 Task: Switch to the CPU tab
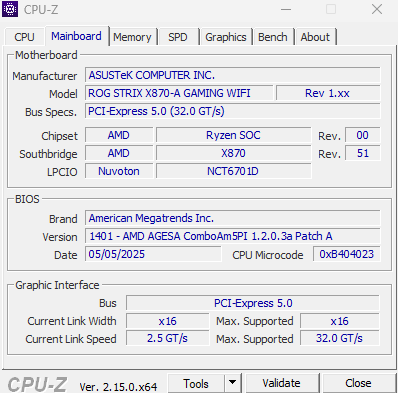[x=24, y=37]
